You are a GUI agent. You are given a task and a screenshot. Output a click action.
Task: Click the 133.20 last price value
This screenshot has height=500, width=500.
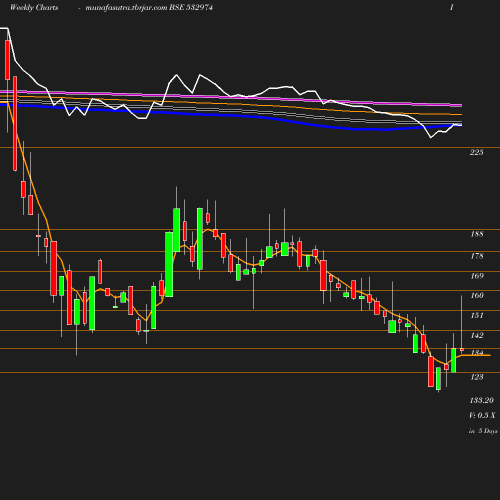pos(481,400)
